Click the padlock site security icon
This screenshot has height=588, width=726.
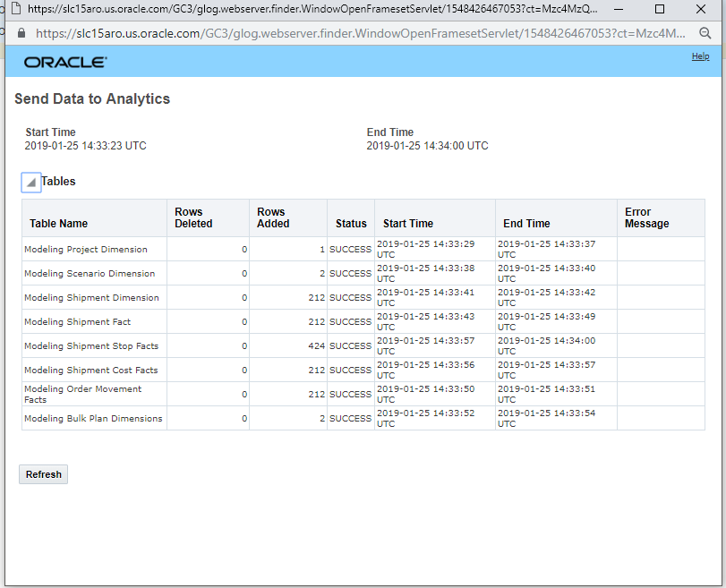pos(21,33)
